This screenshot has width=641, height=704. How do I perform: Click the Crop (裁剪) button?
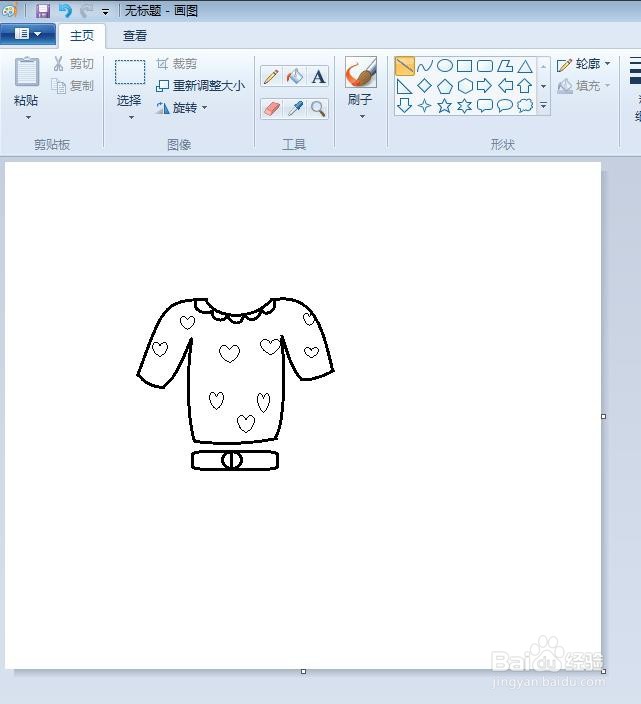[x=177, y=64]
